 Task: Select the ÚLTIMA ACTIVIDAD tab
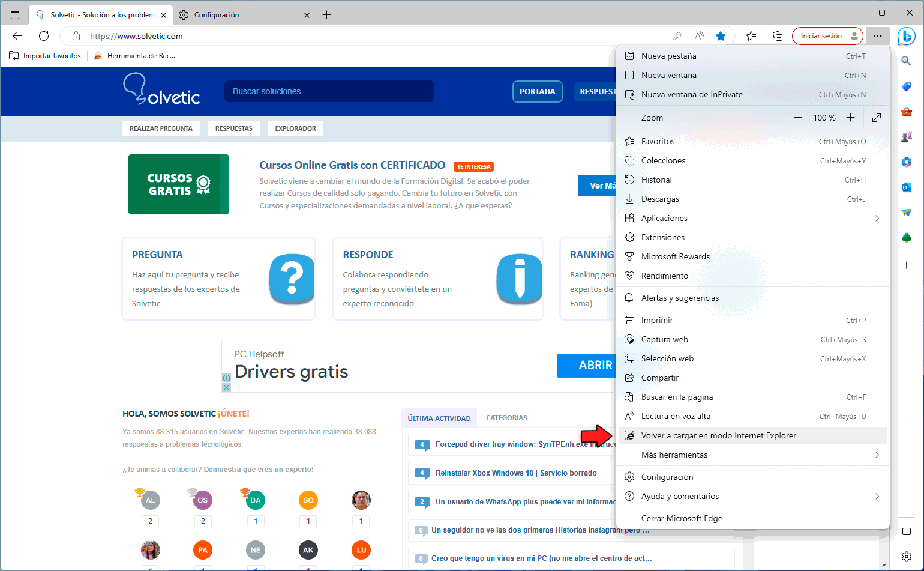point(439,418)
